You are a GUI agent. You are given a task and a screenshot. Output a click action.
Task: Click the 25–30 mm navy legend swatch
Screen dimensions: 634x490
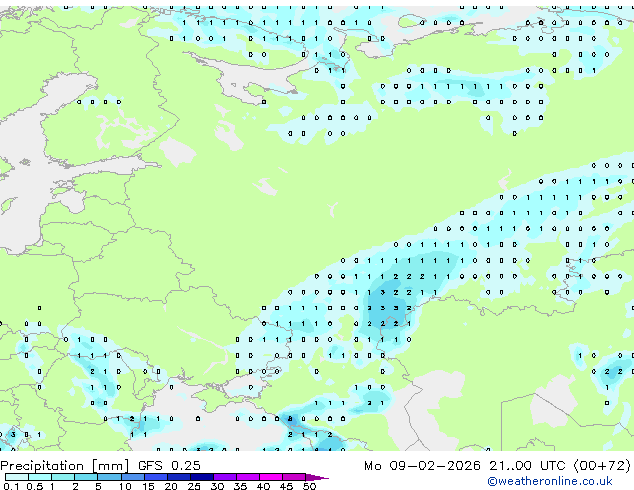pos(202,477)
